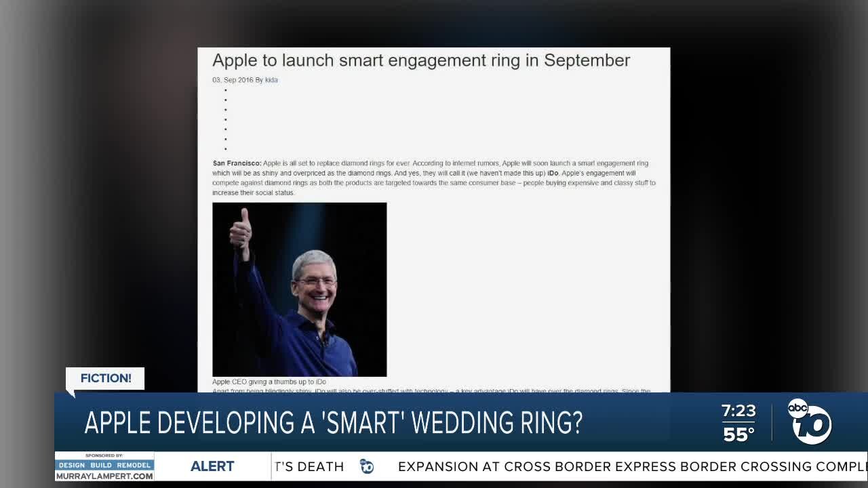Click the 'San Francisco:' dateline text
Screen dimensions: 868x488
[237, 163]
